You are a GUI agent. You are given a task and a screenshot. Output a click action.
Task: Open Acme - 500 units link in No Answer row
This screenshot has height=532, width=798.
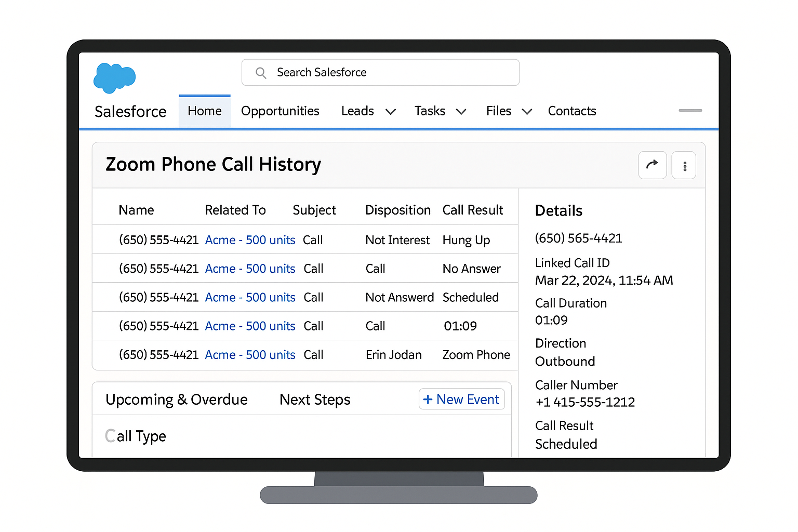pyautogui.click(x=250, y=269)
